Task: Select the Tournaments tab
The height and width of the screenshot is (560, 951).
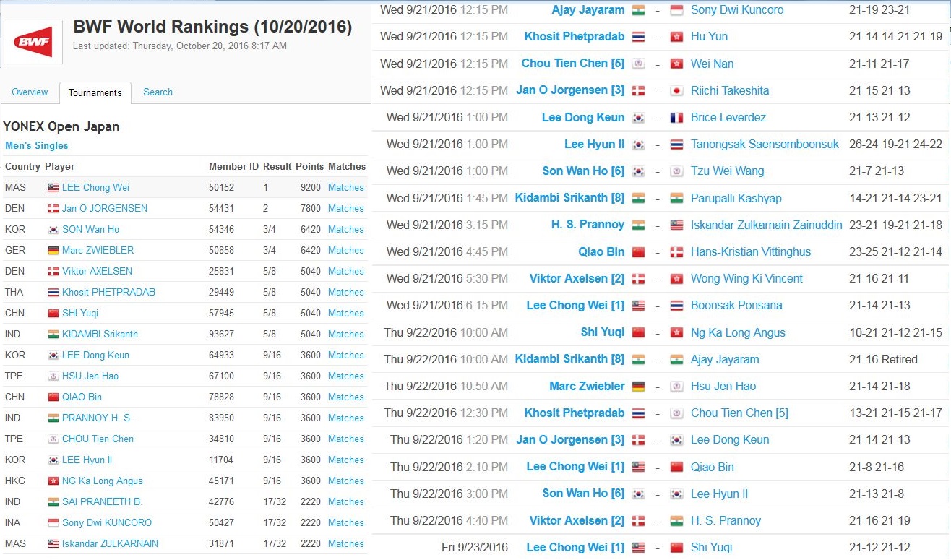Action: point(95,93)
